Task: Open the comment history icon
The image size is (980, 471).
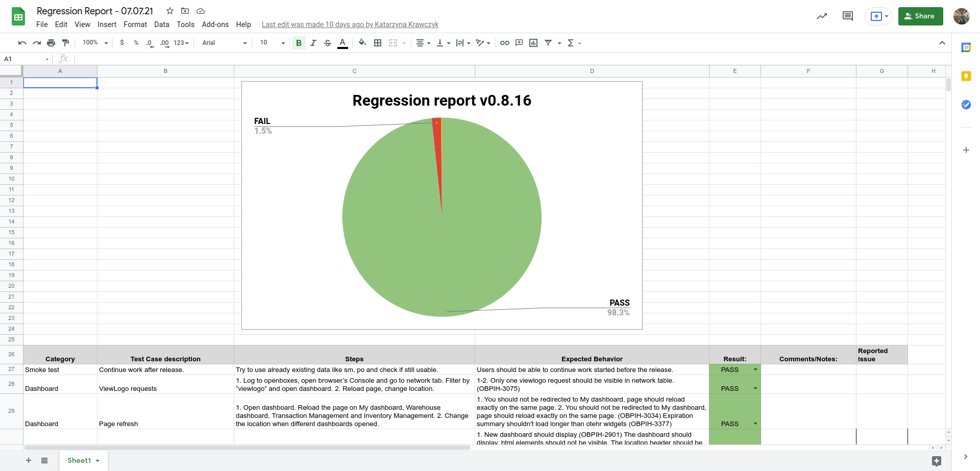Action: 848,16
